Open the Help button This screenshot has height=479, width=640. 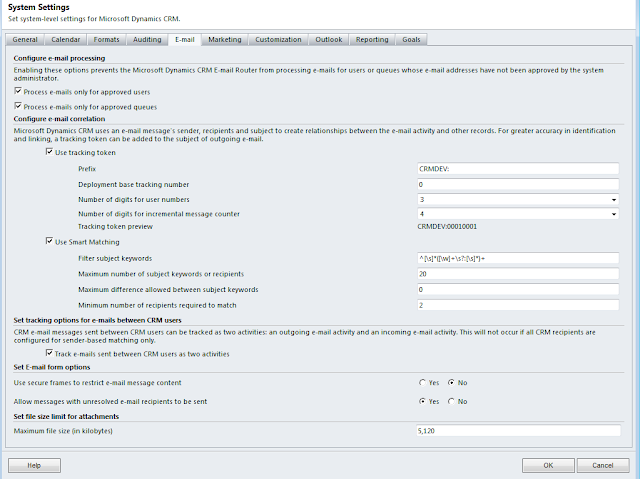pos(34,465)
